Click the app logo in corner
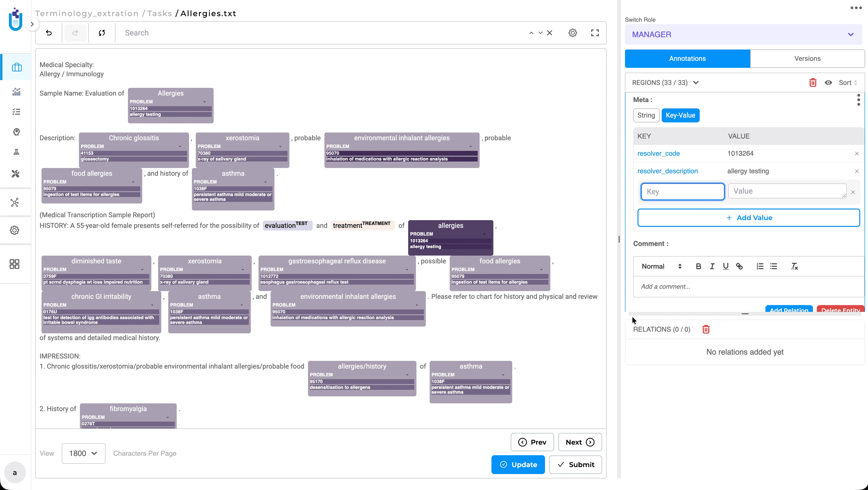Screen dimensions: 868x490 pyautogui.click(x=15, y=19)
